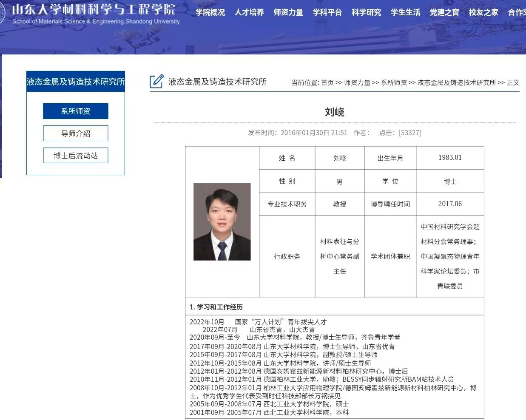Click the Shandong University school logo title
Viewport: 526px width, 420px height.
tap(93, 14)
